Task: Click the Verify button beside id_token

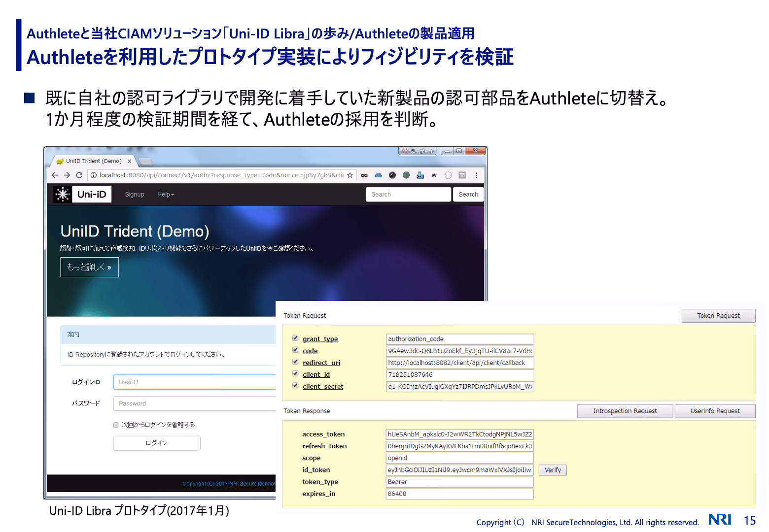Action: pyautogui.click(x=553, y=470)
